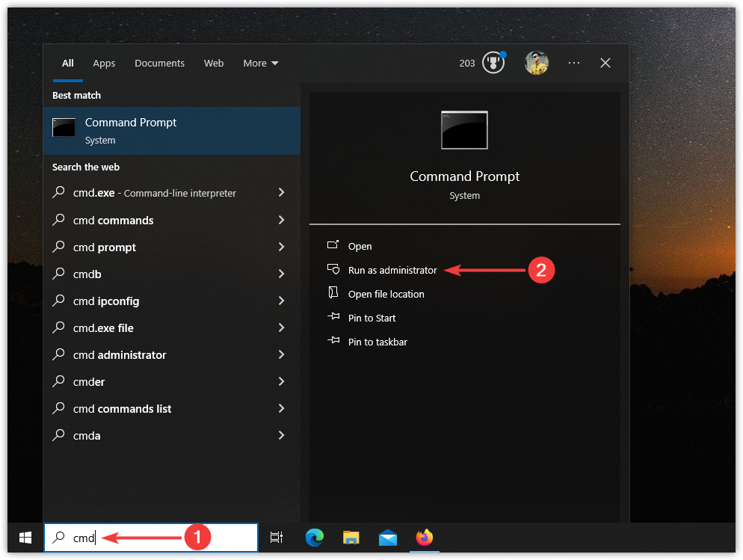Switch to the Apps search tab

click(104, 64)
